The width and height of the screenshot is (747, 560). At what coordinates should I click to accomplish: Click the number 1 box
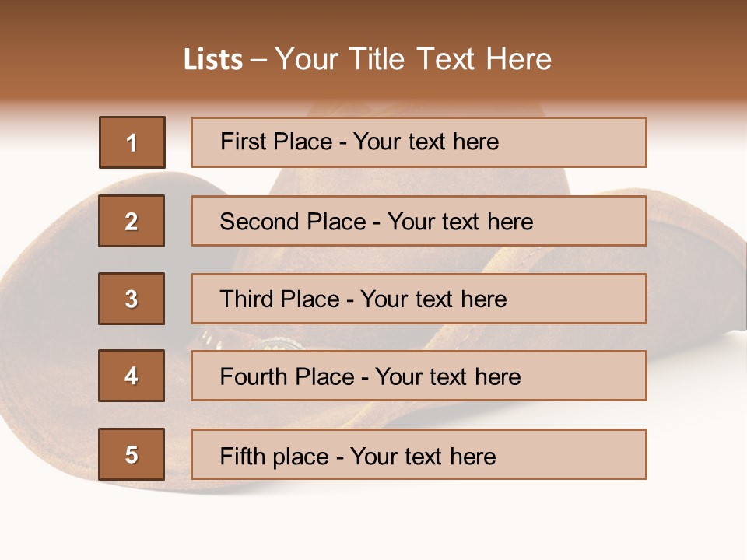click(x=132, y=142)
